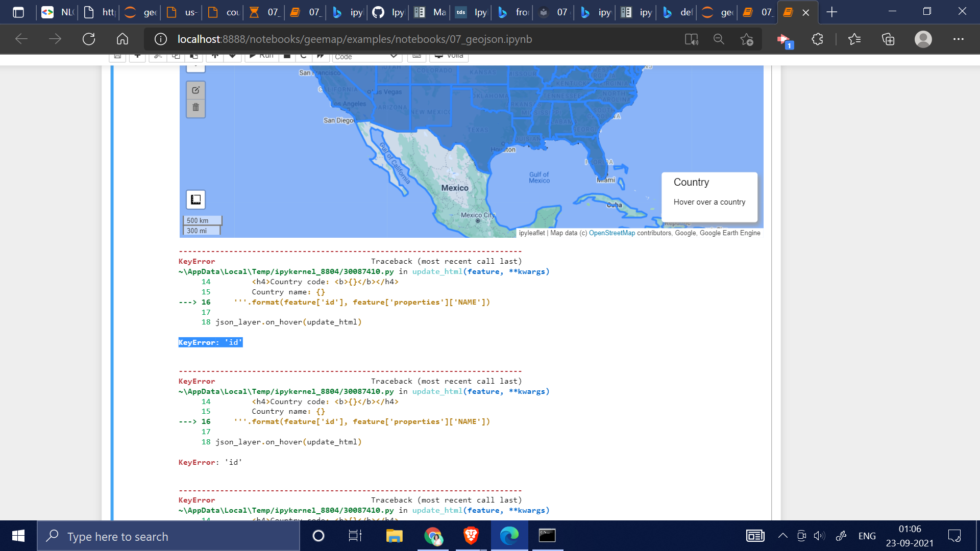Click zoom magnifier icon in address bar
The width and height of the screenshot is (980, 551).
pos(719,39)
